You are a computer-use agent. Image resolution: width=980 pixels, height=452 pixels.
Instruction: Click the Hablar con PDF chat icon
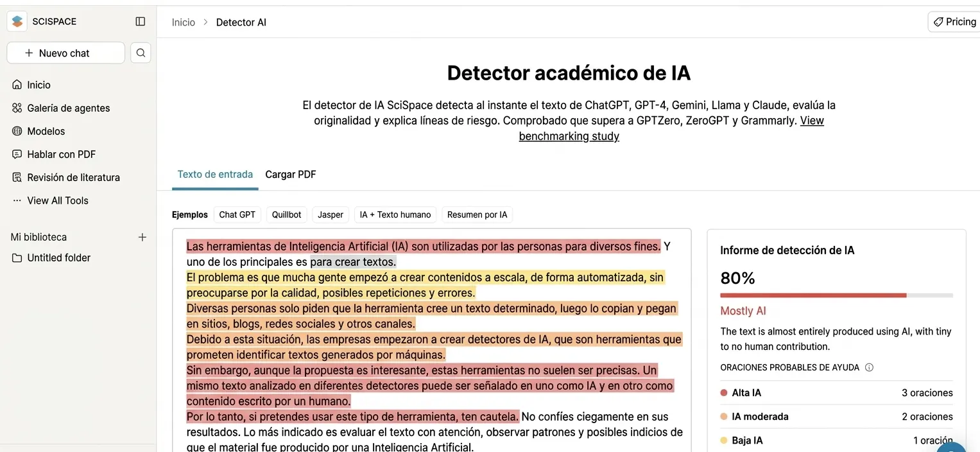pos(17,154)
